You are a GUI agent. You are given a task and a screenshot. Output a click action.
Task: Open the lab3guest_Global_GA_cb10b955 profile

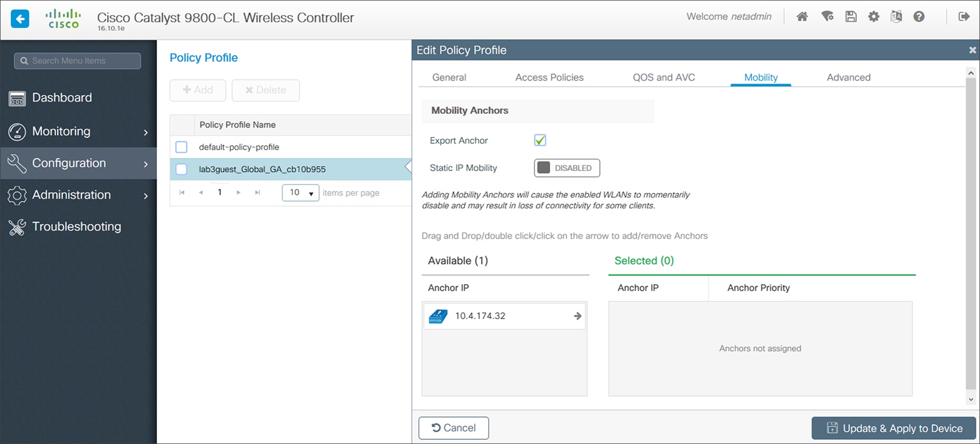coord(262,169)
